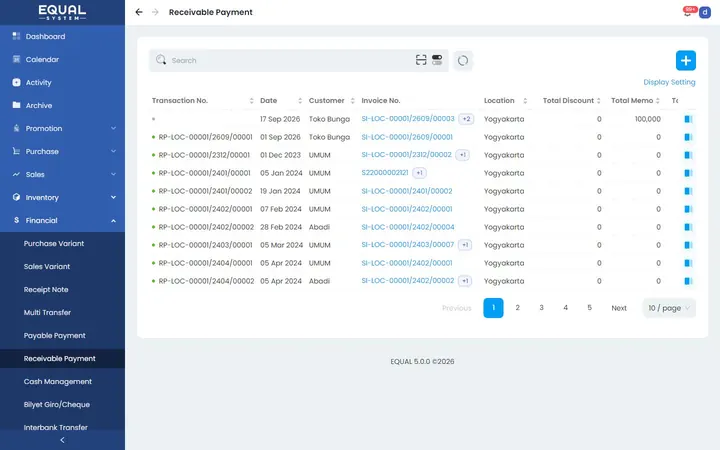Select transaction RP-LOC-00001/2404/00001

tap(205, 263)
